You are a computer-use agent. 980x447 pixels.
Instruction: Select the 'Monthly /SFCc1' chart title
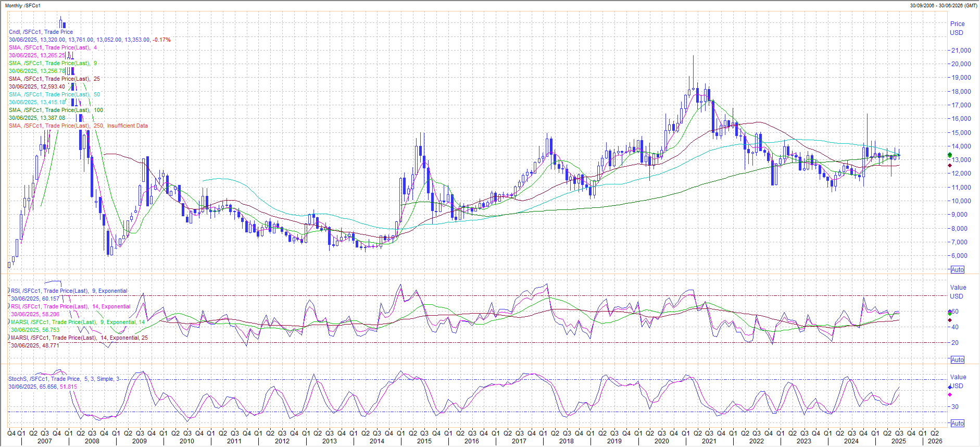tap(22, 6)
